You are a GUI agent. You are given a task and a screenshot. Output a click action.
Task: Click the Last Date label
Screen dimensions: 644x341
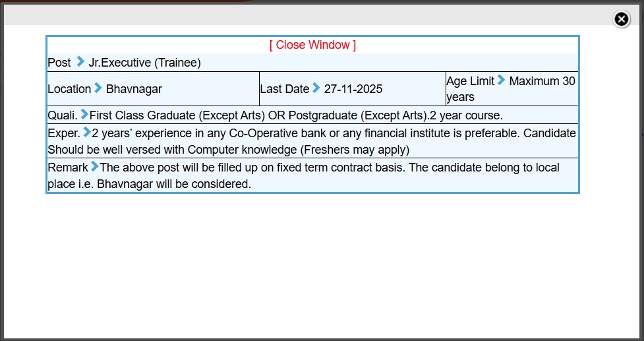[x=284, y=89]
